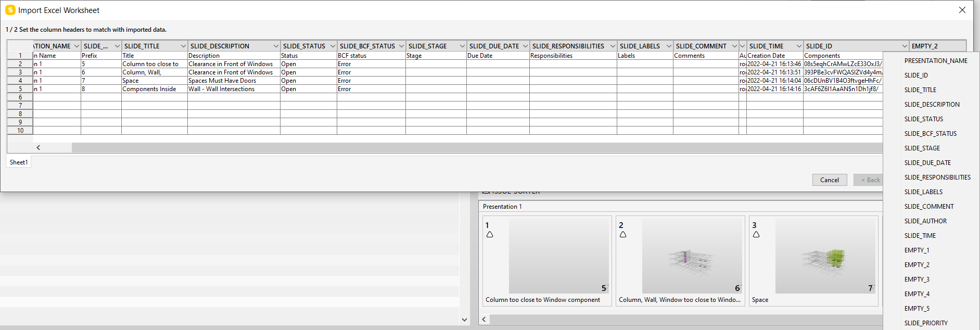Click the '2022-04-21 16:14:16' creation date cell
Viewport: 980px width, 330px height.
pos(774,89)
